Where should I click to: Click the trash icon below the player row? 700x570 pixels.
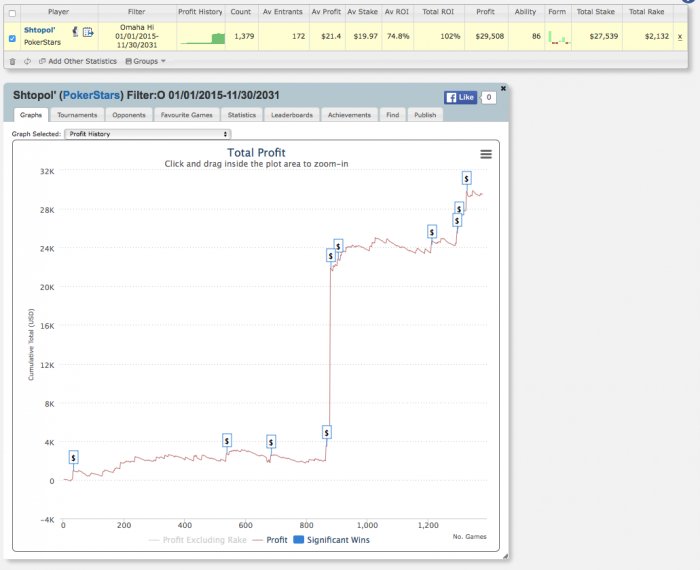[12, 61]
